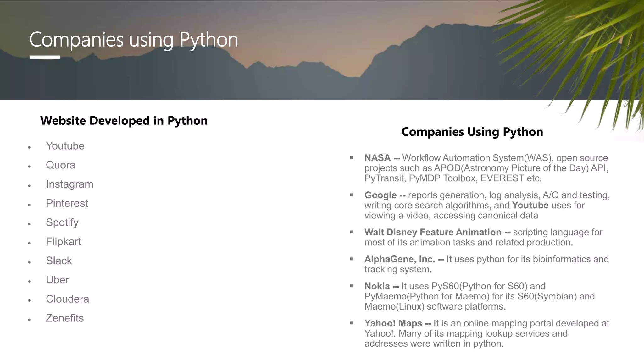The image size is (644, 362).
Task: Click the slide title 'Companies using Python'
Action: click(134, 40)
